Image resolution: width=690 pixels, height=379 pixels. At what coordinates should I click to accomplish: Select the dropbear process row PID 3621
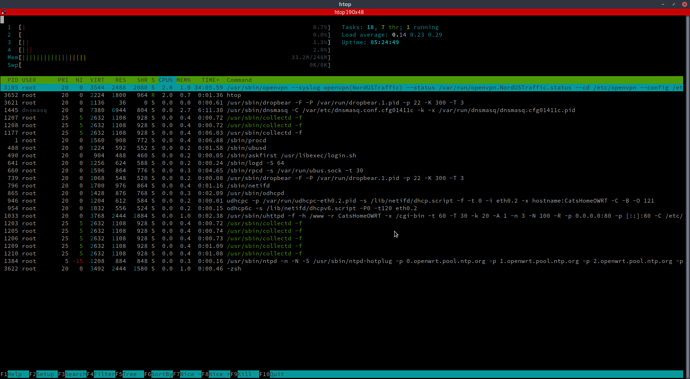[341, 103]
